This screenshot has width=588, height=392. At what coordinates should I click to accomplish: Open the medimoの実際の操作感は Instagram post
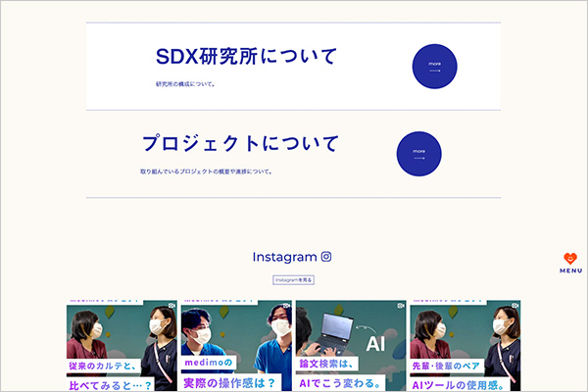point(236,346)
